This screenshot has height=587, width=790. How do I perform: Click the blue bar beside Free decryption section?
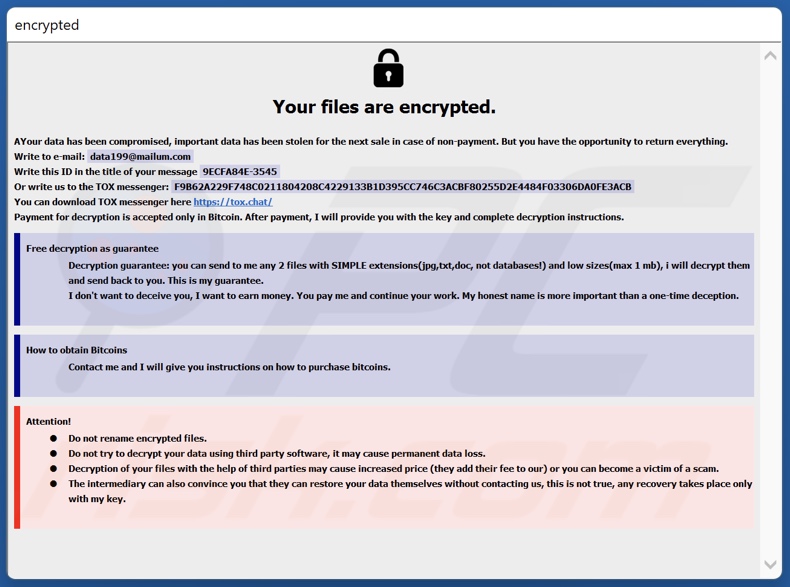coord(17,279)
